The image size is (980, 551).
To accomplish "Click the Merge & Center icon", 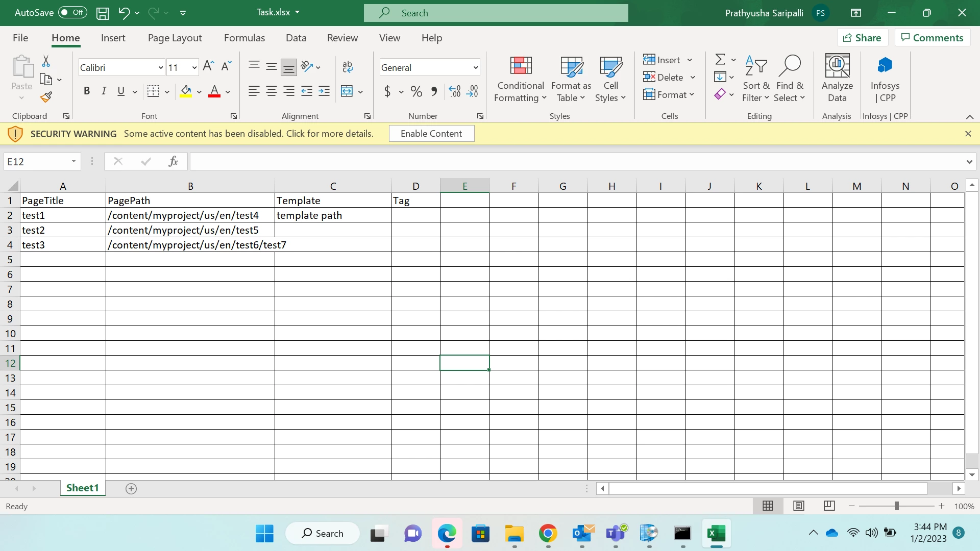I will click(347, 91).
